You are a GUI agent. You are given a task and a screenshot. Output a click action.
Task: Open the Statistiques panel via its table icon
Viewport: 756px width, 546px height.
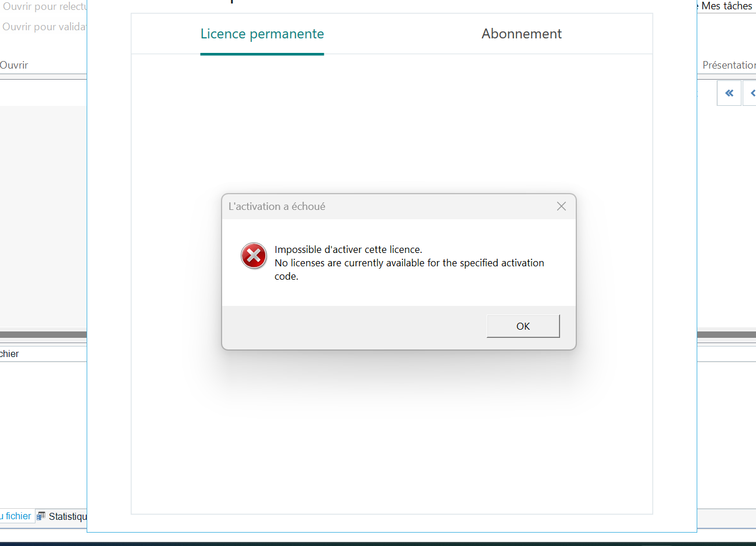click(41, 516)
